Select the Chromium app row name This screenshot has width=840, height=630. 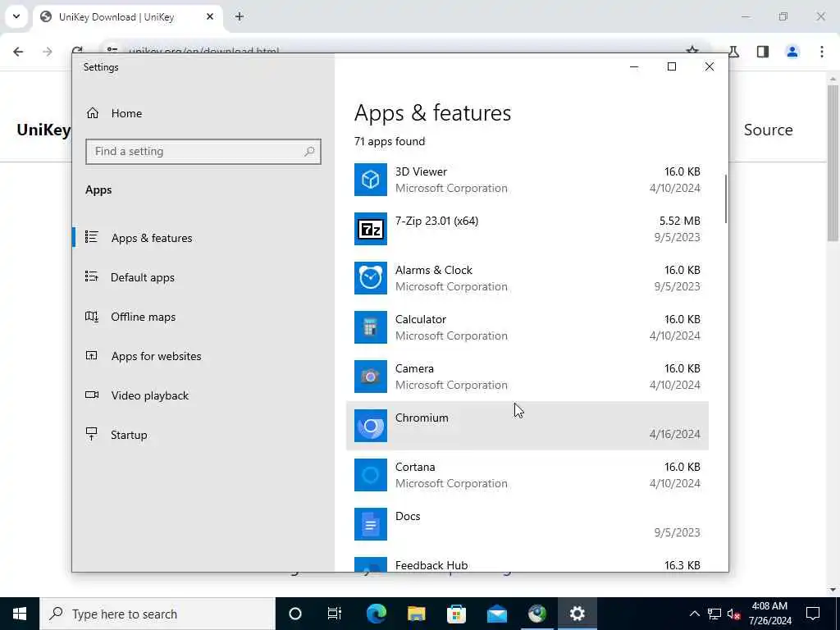click(422, 418)
